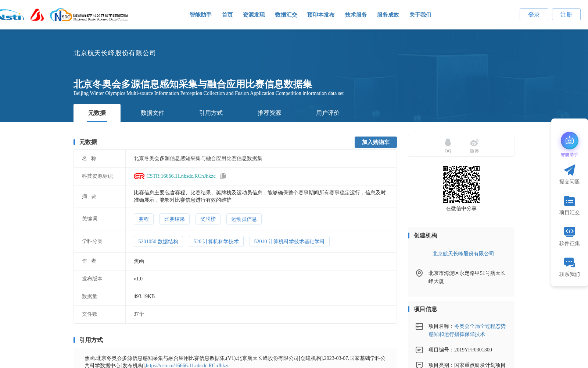Click the data size value 493.19KB
Viewport: 588px width, 368px height.
click(x=144, y=297)
